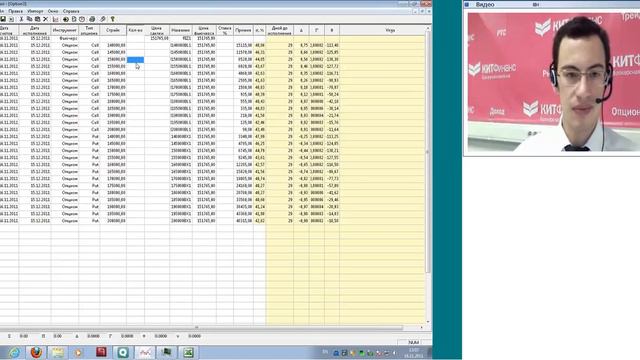Screen dimensions: 640x360
Task: Open the monitor application icon left of Excel in the taskbar
Action: pos(167,352)
